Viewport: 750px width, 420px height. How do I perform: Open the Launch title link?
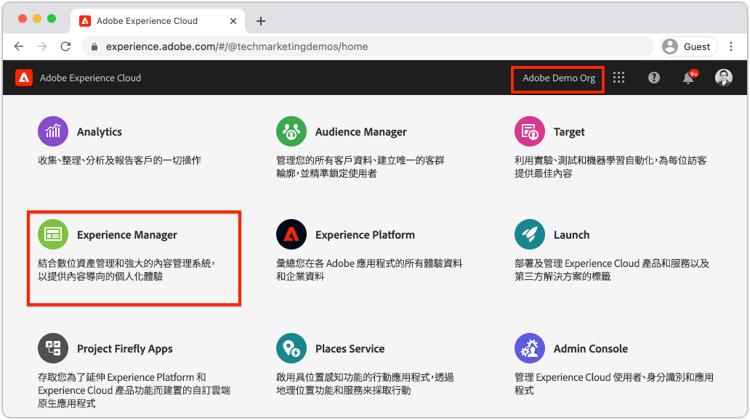click(x=572, y=235)
